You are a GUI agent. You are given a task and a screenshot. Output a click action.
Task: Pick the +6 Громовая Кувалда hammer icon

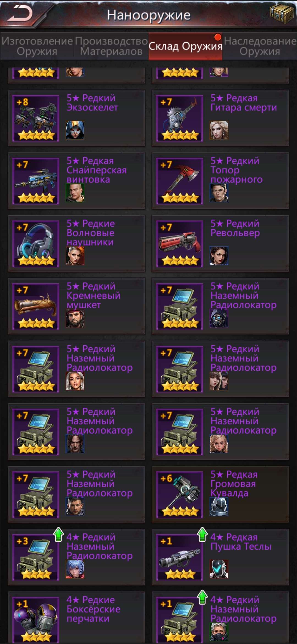[x=180, y=495]
